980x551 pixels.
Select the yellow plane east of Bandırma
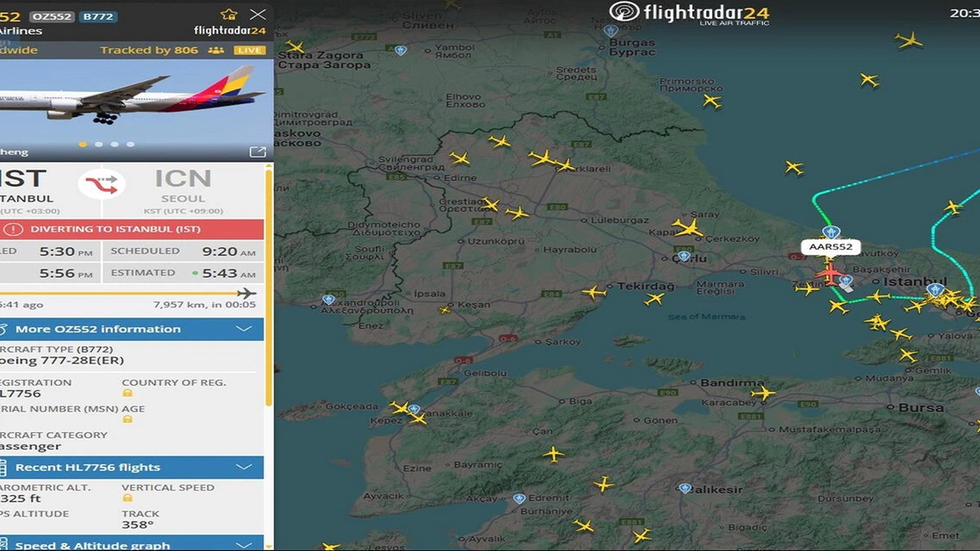point(763,393)
